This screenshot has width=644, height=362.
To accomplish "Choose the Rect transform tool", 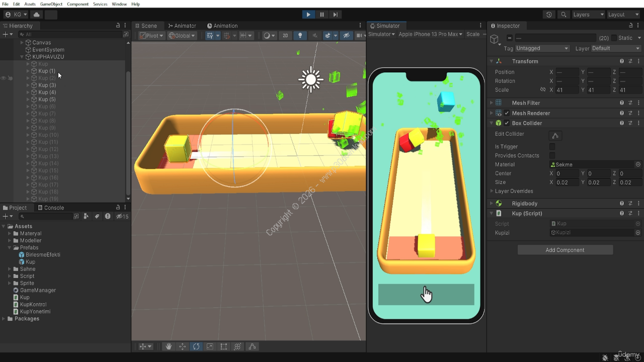I will coord(223,346).
